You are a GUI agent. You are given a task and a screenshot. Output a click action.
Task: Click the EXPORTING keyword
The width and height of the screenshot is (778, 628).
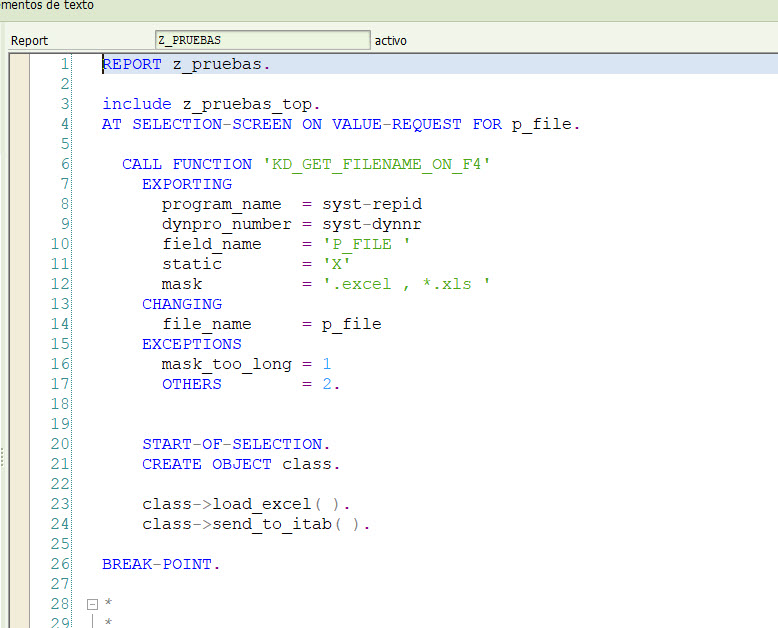pos(186,184)
